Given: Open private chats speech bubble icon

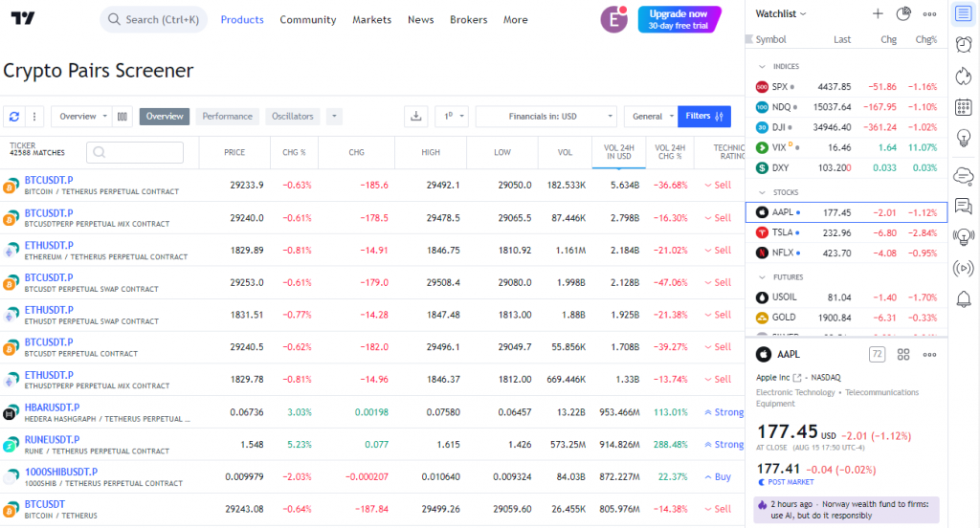Looking at the screenshot, I should pos(963,207).
